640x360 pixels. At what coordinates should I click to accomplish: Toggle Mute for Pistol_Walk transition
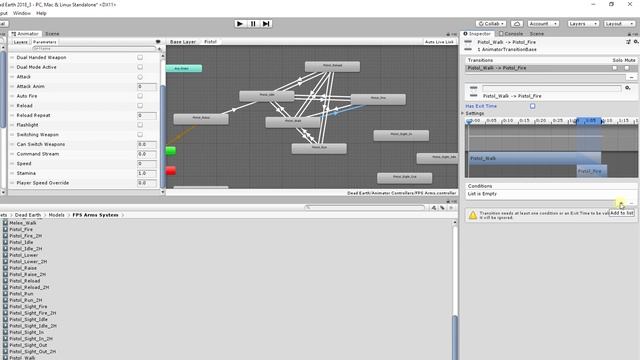click(627, 68)
